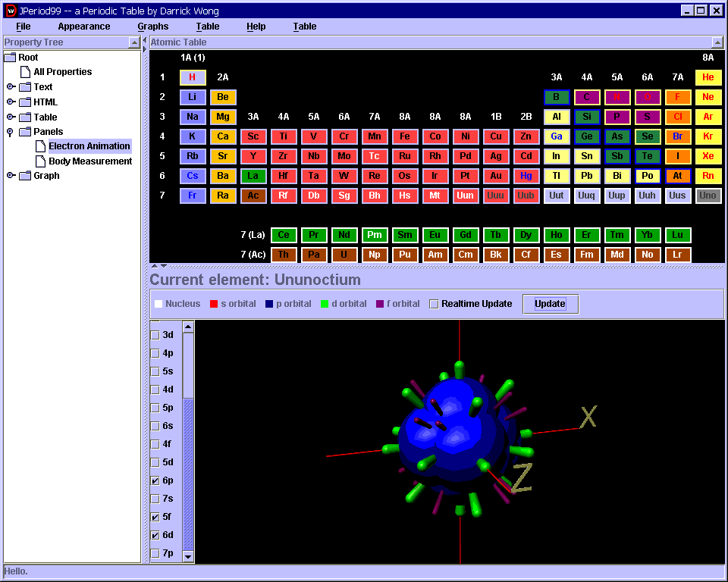Open the Appearance menu

(84, 27)
